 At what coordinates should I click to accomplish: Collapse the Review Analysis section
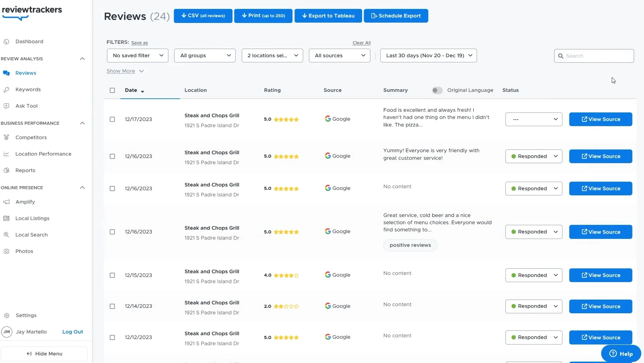(82, 59)
